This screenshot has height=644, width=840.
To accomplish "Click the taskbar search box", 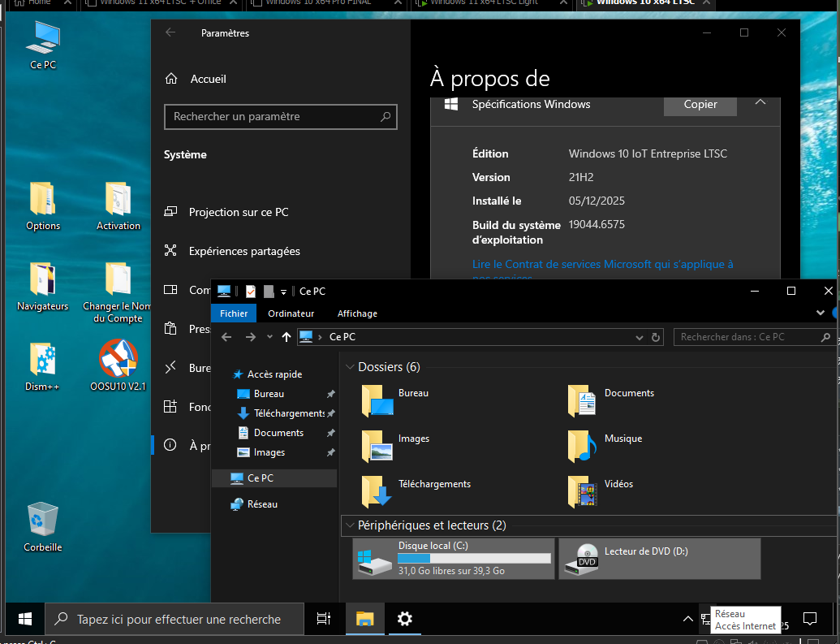I will click(x=174, y=620).
